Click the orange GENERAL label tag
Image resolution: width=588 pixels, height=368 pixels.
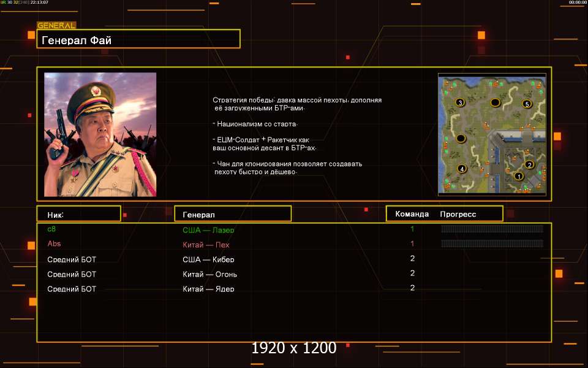56,26
